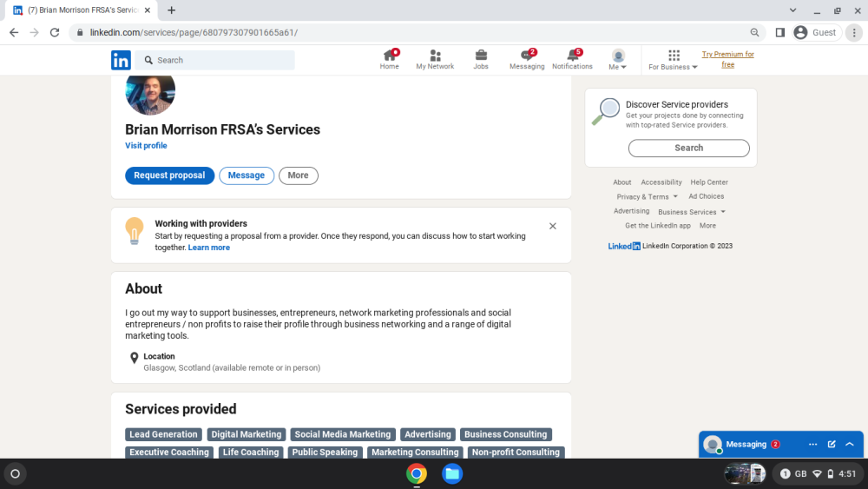The width and height of the screenshot is (868, 489).
Task: Click the browser forward arrow
Action: pyautogui.click(x=35, y=33)
